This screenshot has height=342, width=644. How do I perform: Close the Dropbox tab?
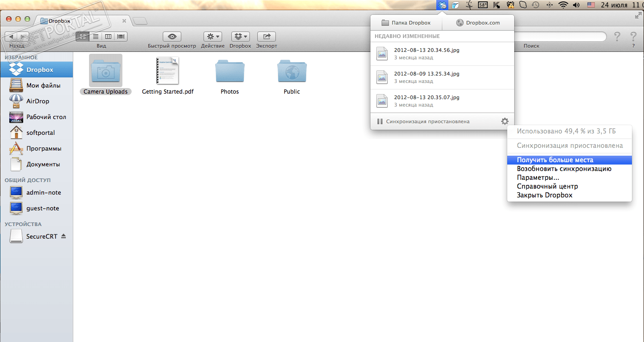124,21
